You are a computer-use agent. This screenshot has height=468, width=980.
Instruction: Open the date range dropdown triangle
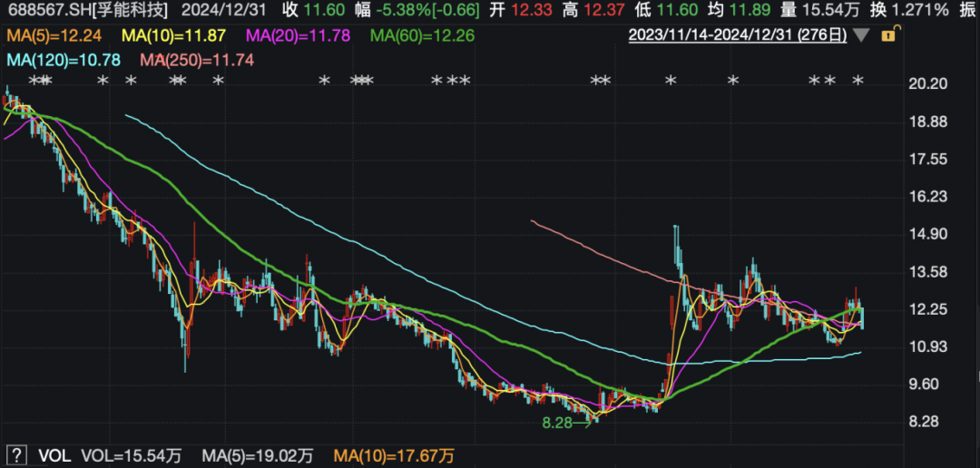pos(862,37)
